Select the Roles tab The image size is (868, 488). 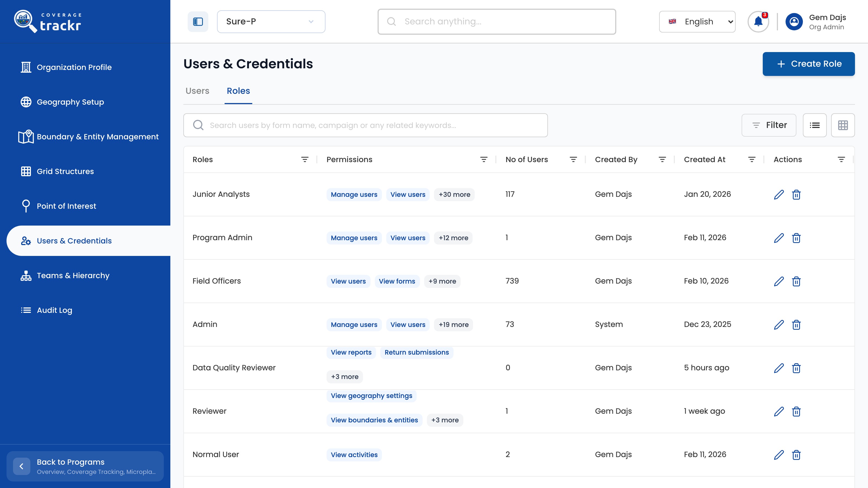tap(238, 91)
